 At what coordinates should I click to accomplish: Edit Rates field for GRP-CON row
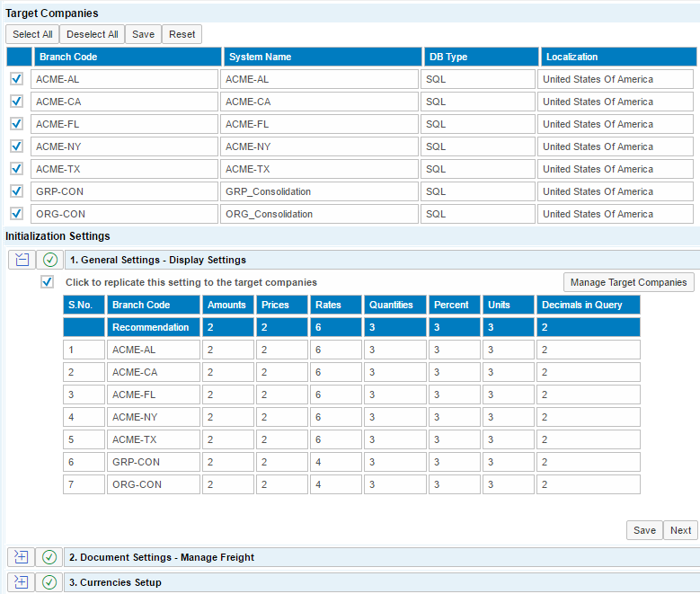pyautogui.click(x=335, y=462)
